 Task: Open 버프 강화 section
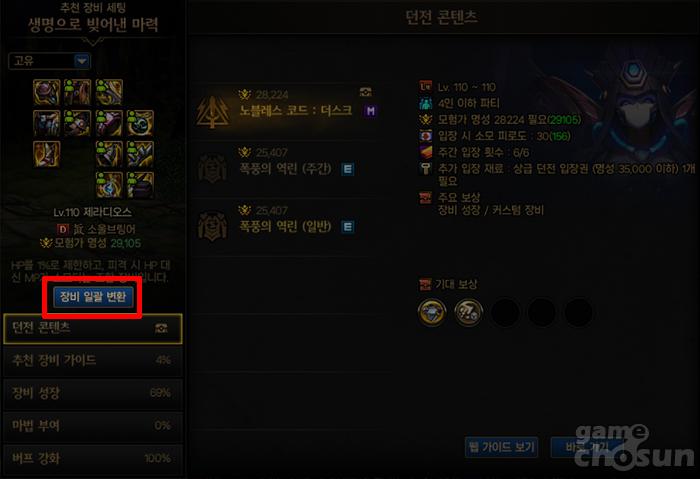93,458
